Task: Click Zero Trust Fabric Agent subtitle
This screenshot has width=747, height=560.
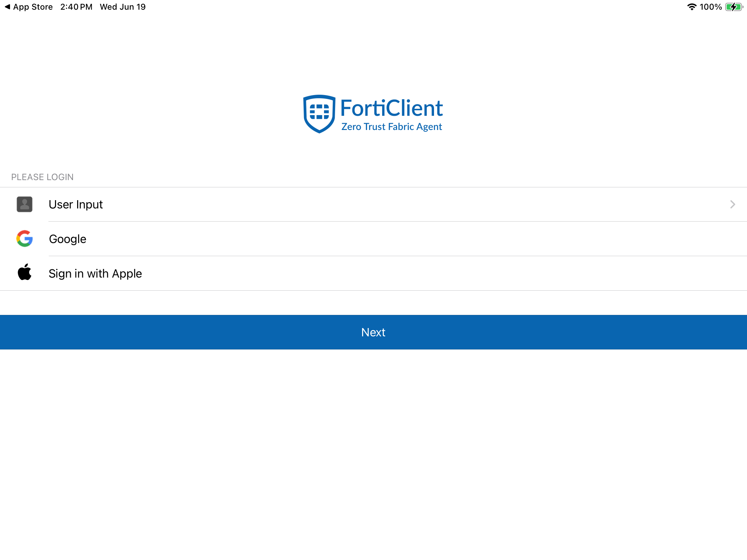Action: [x=391, y=127]
